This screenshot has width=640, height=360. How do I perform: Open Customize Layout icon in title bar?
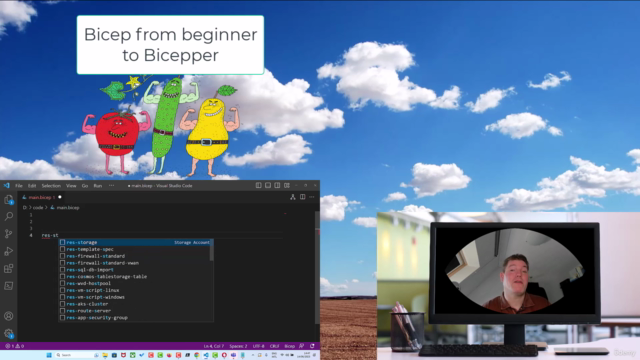point(287,185)
